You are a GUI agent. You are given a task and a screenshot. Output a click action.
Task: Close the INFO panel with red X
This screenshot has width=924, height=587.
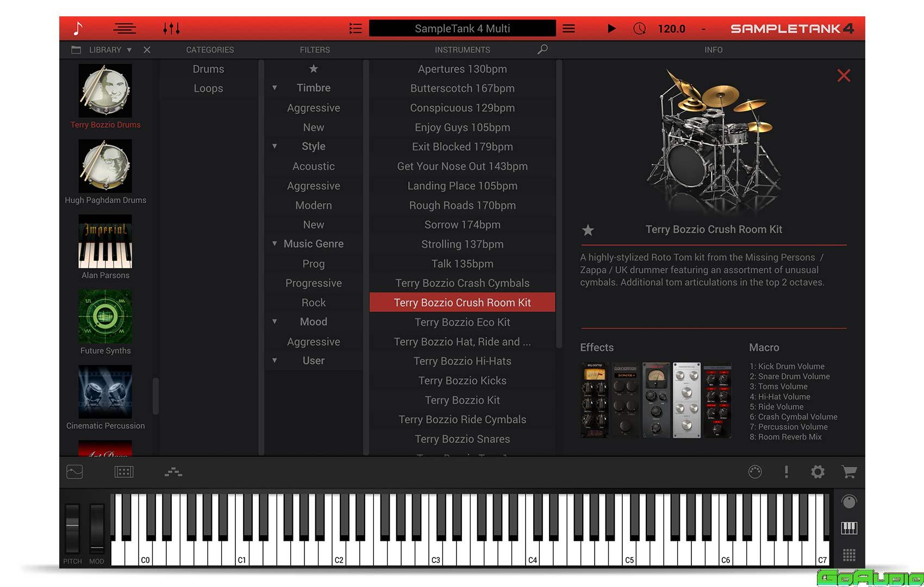844,75
